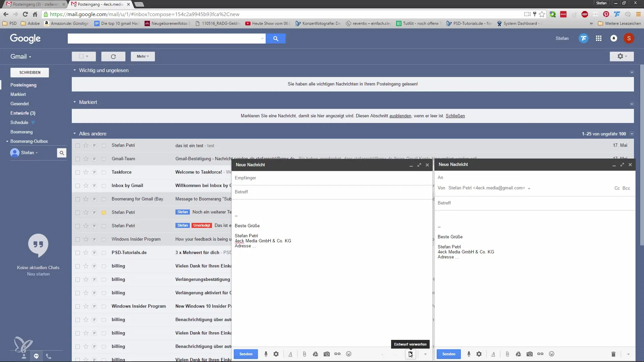Select the Windows Insider Program feedback email checkbox
Image resolution: width=644 pixels, height=362 pixels.
coord(77,239)
